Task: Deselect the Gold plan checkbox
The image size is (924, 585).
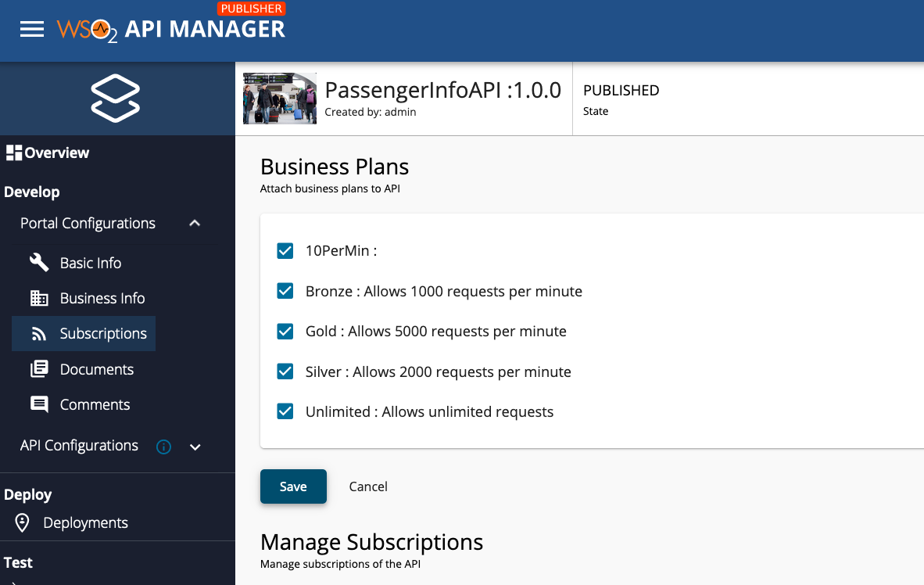Action: tap(285, 331)
